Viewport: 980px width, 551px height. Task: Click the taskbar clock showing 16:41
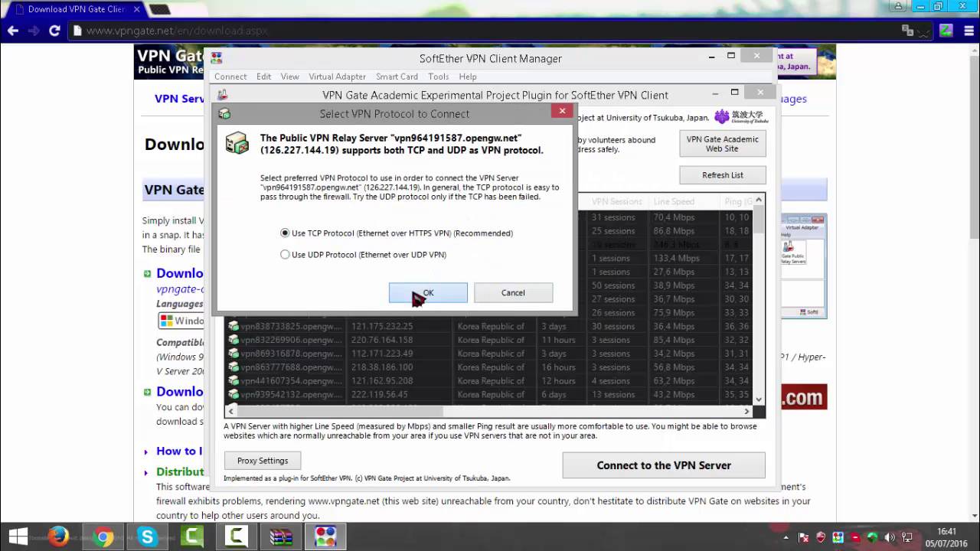(x=947, y=536)
